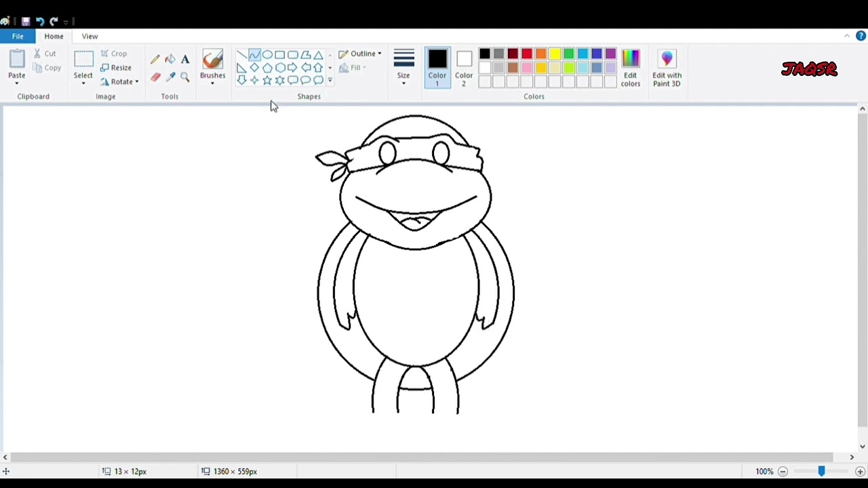The width and height of the screenshot is (868, 488).
Task: Select the Color picker eyedropper tool
Action: [170, 77]
